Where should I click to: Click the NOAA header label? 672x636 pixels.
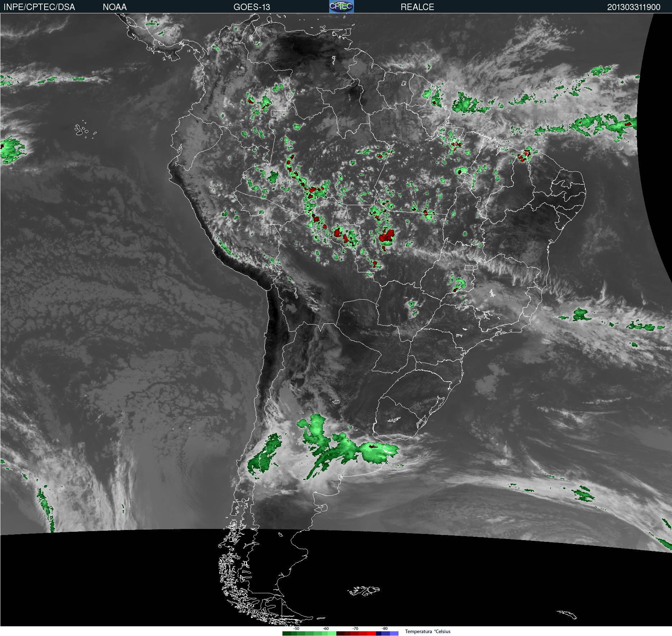coord(115,7)
